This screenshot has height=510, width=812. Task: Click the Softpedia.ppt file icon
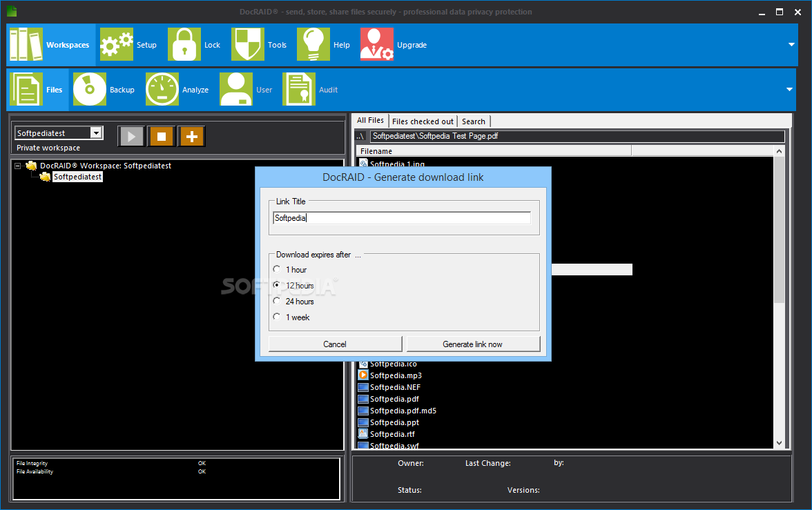tap(363, 422)
